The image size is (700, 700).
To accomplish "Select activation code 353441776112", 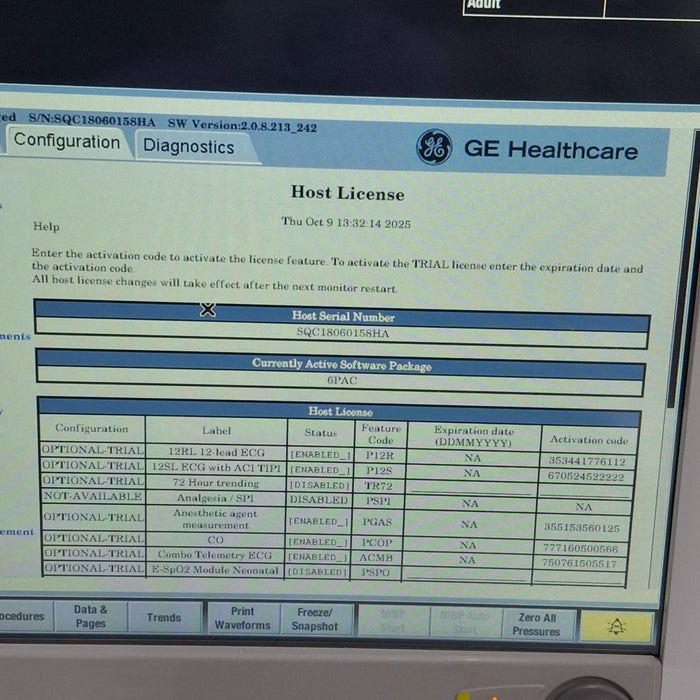I will pos(587,461).
